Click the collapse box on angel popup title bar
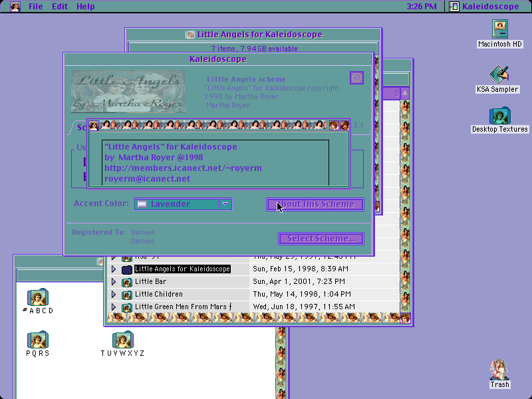The height and width of the screenshot is (399, 532). point(344,125)
